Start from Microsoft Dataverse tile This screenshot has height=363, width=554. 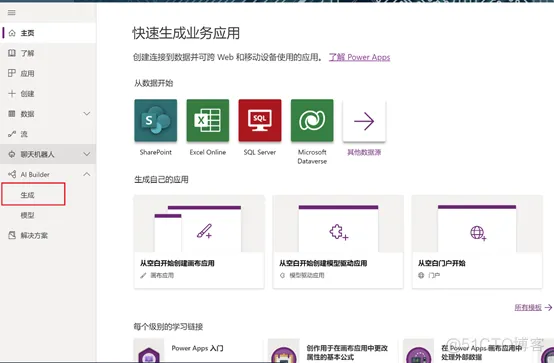tap(312, 121)
